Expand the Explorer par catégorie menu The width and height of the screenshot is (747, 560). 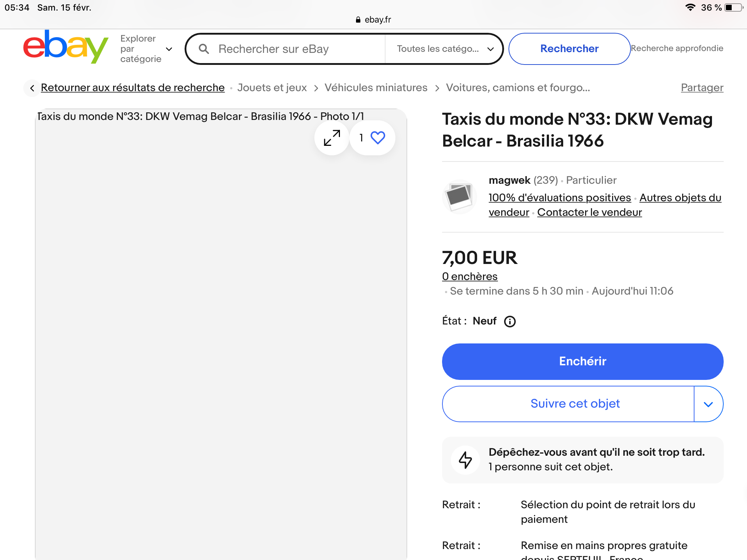pos(146,49)
